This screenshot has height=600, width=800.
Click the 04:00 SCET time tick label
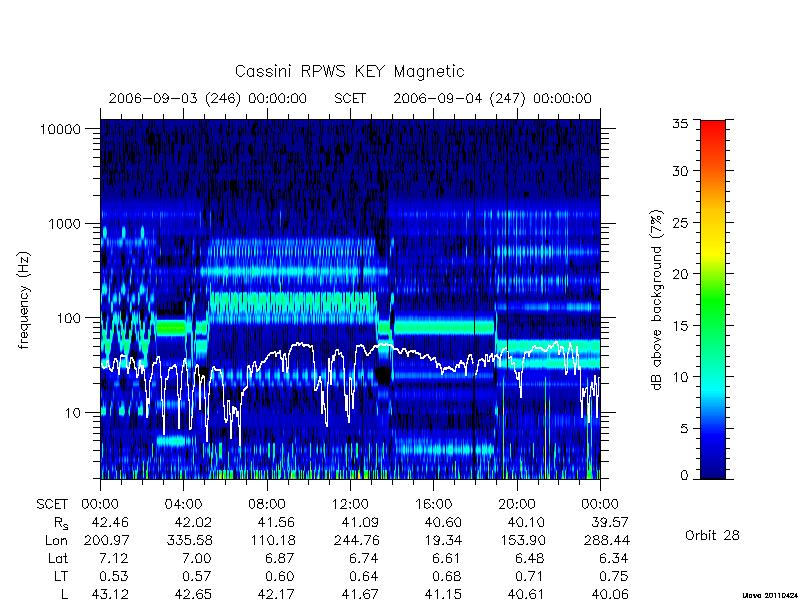point(183,505)
